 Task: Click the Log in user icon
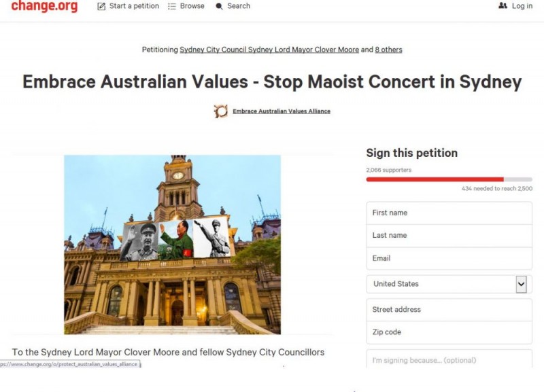coord(503,5)
